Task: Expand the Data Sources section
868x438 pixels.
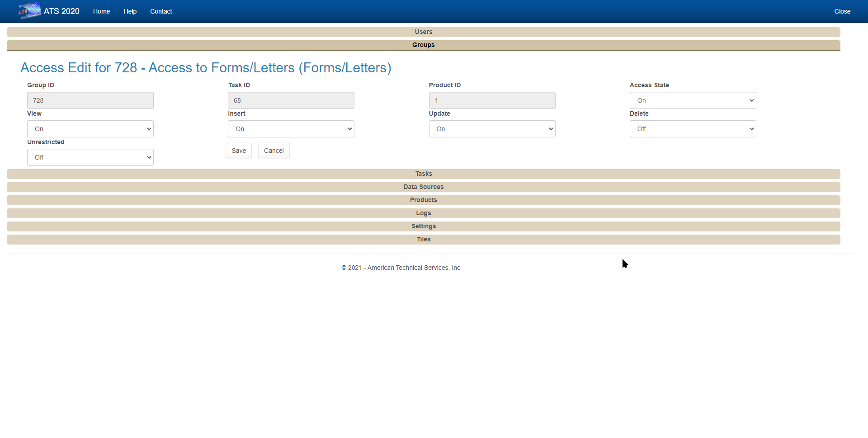Action: coord(423,187)
